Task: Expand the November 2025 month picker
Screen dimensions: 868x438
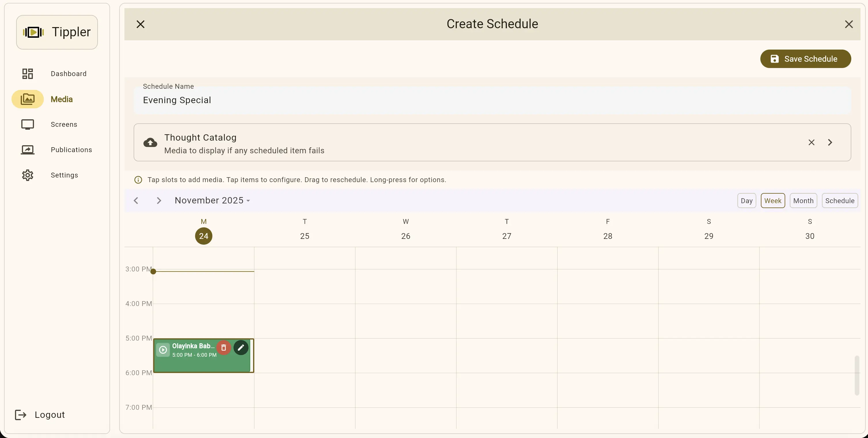Action: click(x=212, y=200)
